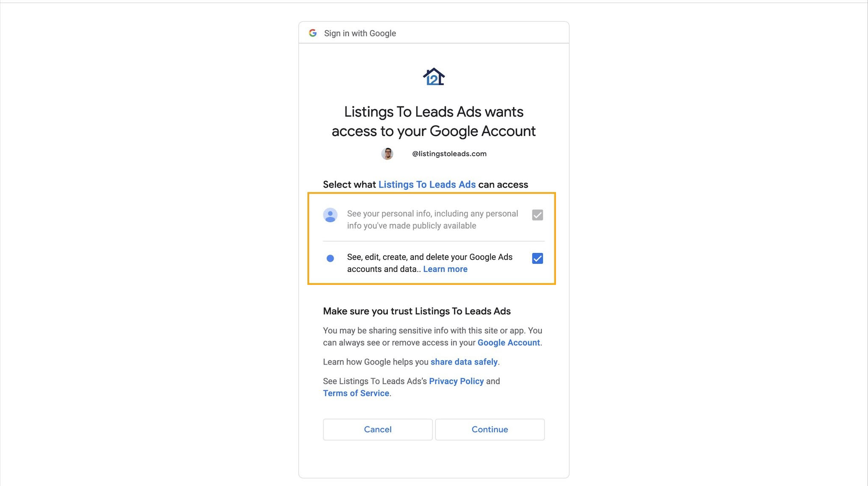This screenshot has width=868, height=486.
Task: Open the Listings To Leads Ads link
Action: [427, 184]
